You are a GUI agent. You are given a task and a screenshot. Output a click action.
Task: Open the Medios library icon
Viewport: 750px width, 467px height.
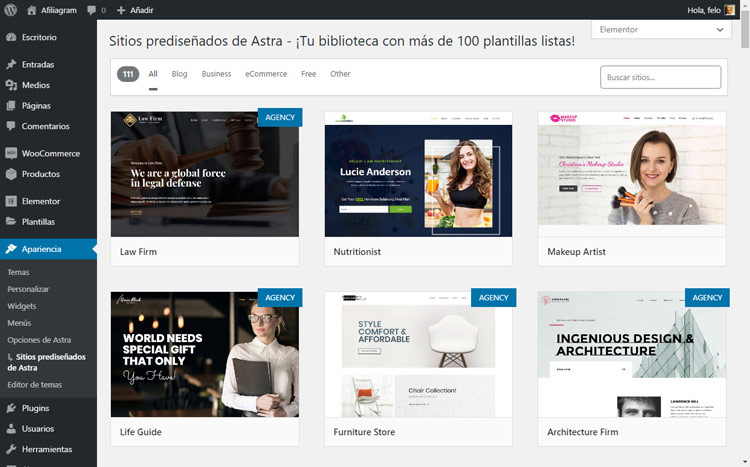pyautogui.click(x=11, y=86)
